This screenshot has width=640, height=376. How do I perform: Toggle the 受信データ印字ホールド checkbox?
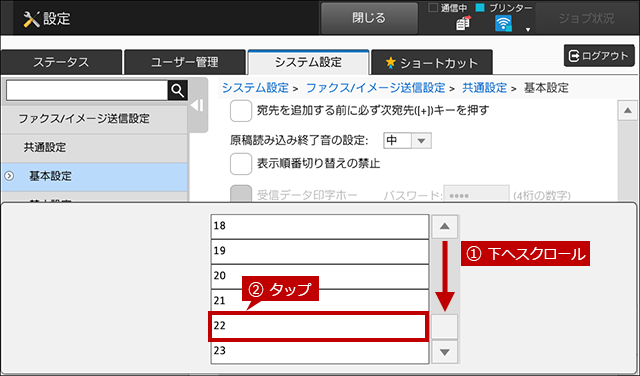pos(241,194)
